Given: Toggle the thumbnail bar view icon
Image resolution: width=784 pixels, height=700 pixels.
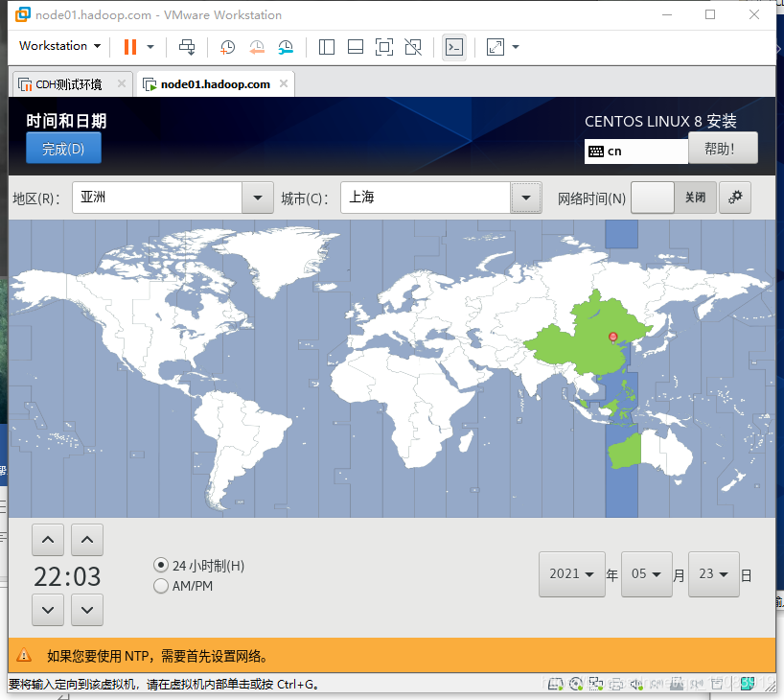Looking at the screenshot, I should 356,47.
